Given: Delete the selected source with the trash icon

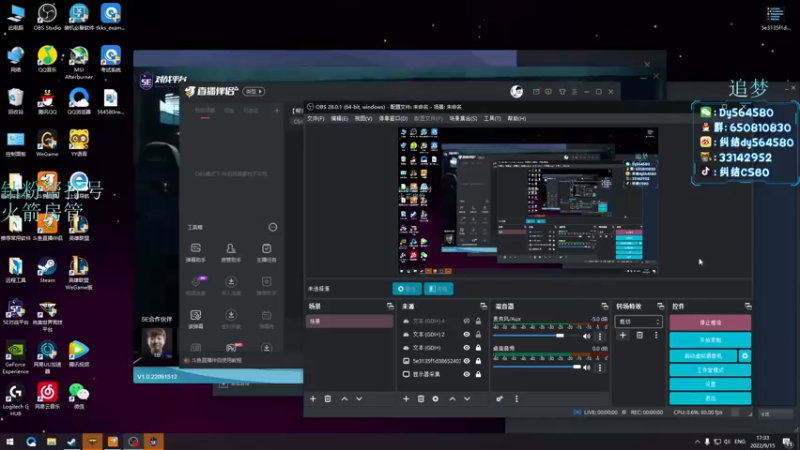Looking at the screenshot, I should [x=421, y=398].
